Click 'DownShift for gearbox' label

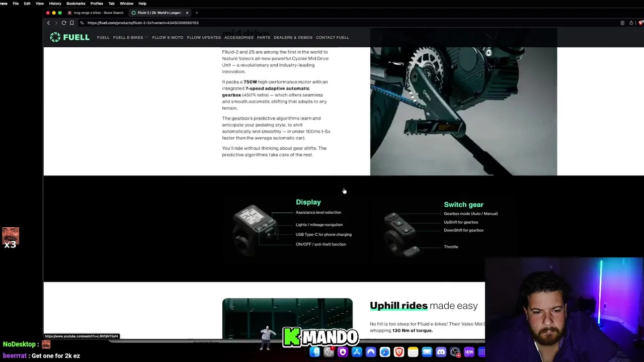pos(463,230)
